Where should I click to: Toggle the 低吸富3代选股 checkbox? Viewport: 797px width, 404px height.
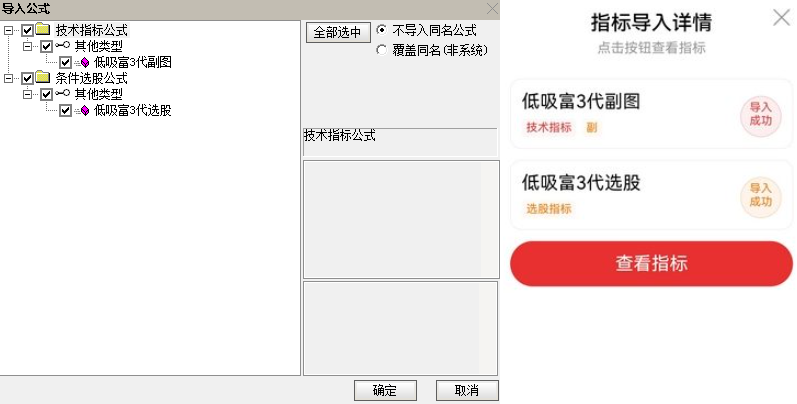coord(65,110)
